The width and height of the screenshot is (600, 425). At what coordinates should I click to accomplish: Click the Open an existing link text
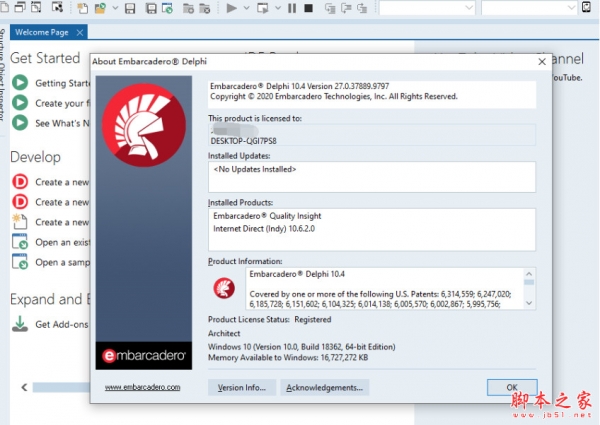click(62, 243)
